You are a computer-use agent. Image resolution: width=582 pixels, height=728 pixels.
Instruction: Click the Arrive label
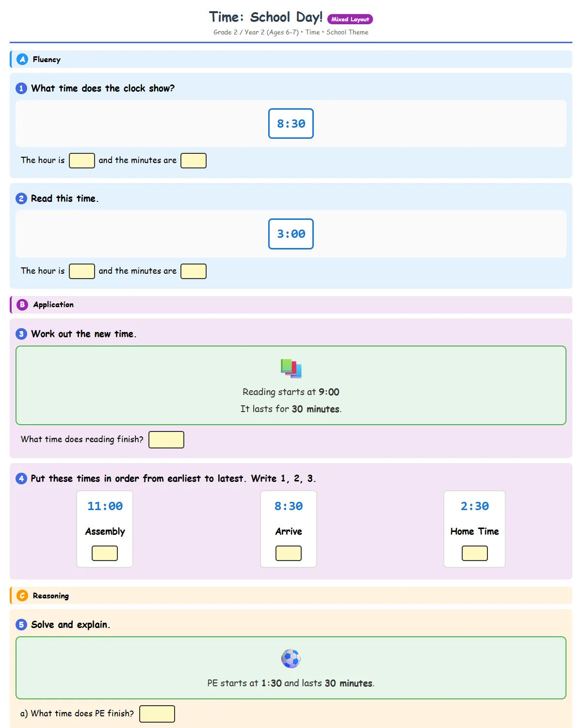tap(289, 531)
